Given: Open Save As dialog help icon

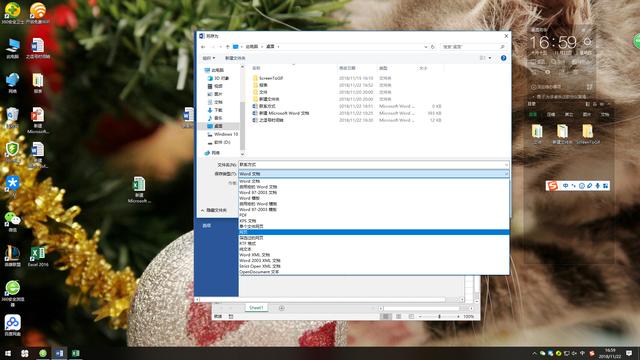Looking at the screenshot, I should pos(503,58).
